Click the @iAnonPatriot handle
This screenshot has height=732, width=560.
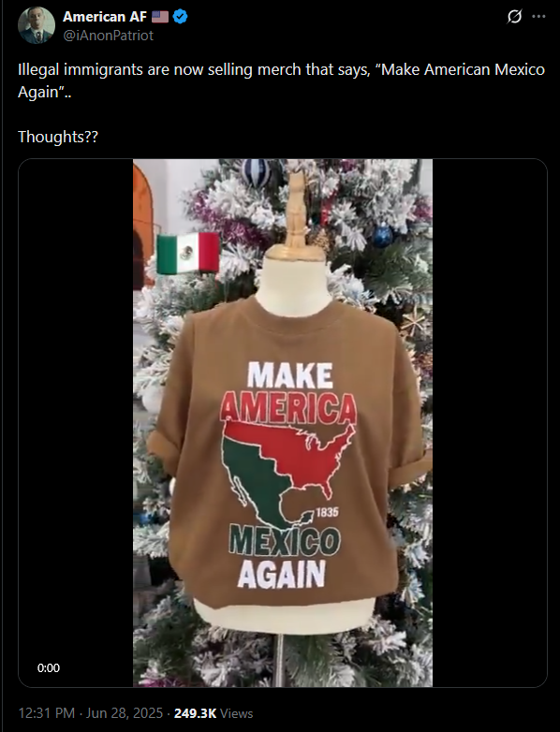click(x=108, y=36)
